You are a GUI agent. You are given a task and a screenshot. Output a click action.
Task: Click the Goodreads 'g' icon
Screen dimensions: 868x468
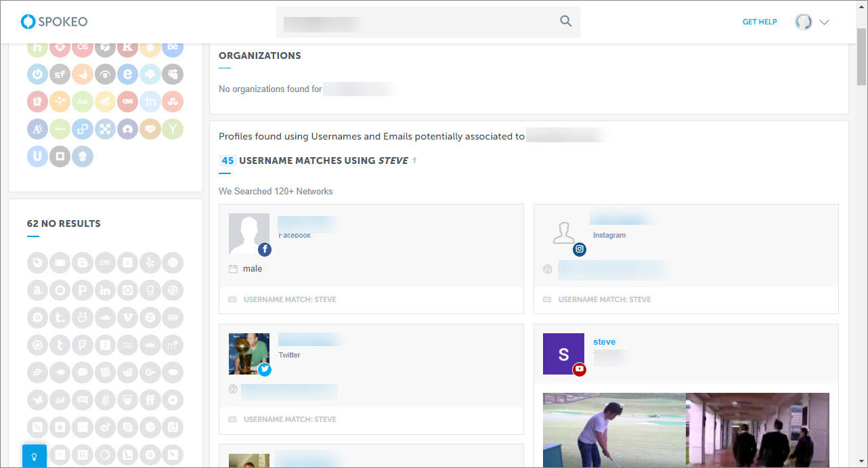(150, 290)
